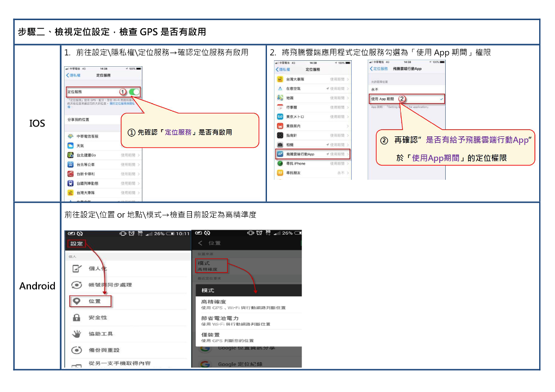Viewport: 555px width, 392px height.
Task: Tap the 定位服務 back link on app page
Action: pyautogui.click(x=379, y=69)
